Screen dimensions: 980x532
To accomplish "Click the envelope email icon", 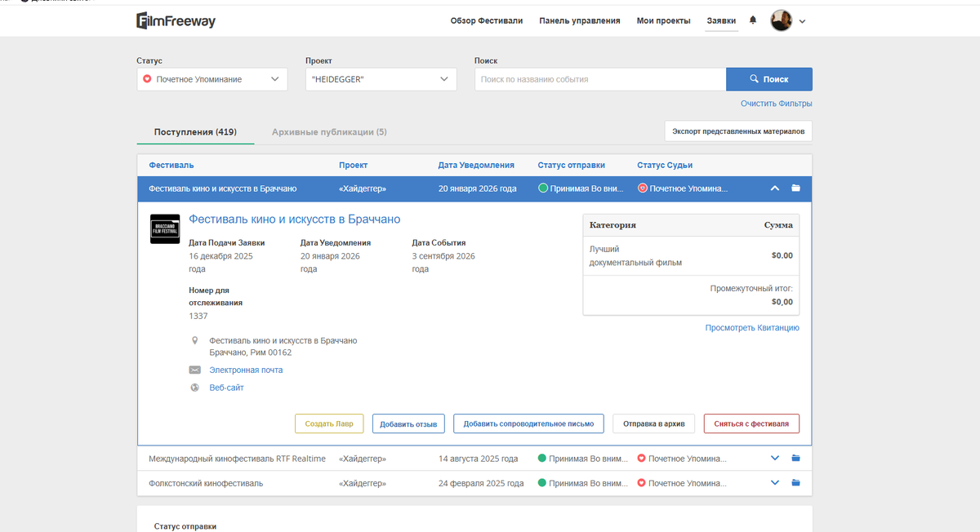I will pos(194,370).
